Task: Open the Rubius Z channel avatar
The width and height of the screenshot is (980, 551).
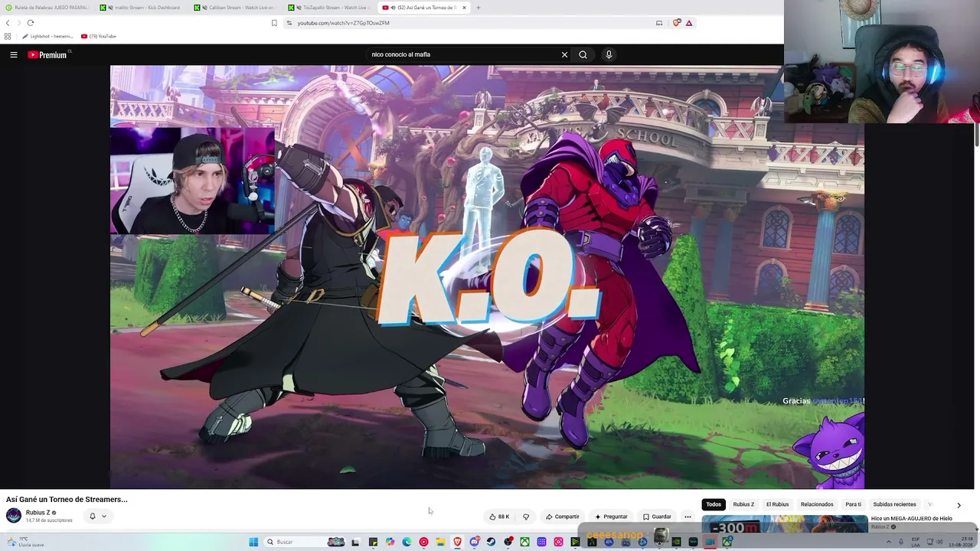Action: click(x=14, y=515)
